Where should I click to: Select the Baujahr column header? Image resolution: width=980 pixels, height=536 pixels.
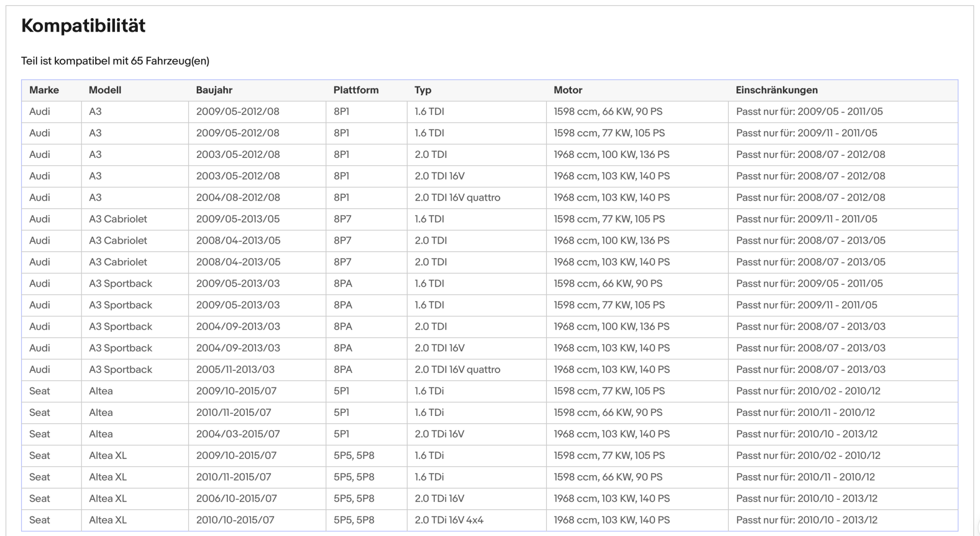214,90
